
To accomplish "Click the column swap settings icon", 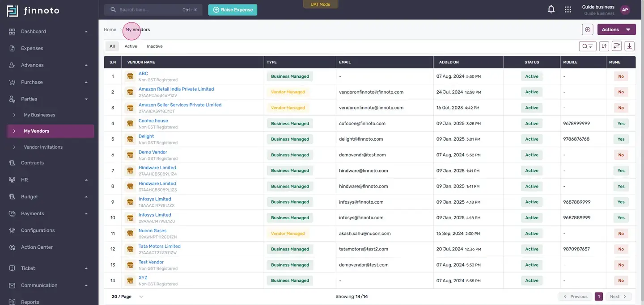I will (617, 46).
